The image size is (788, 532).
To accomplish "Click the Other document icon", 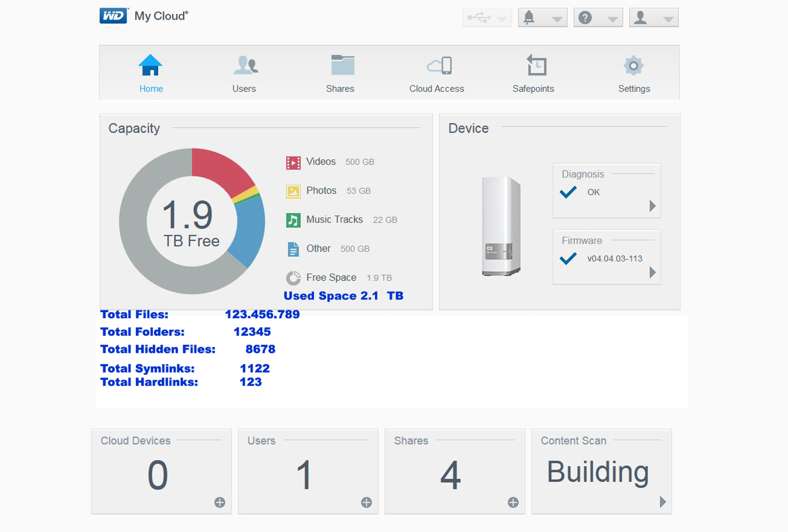I will click(x=294, y=249).
